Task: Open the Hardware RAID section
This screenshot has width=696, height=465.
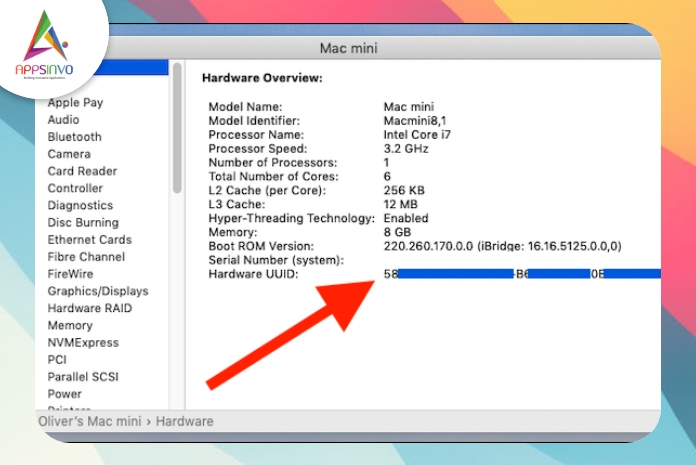Action: click(90, 308)
